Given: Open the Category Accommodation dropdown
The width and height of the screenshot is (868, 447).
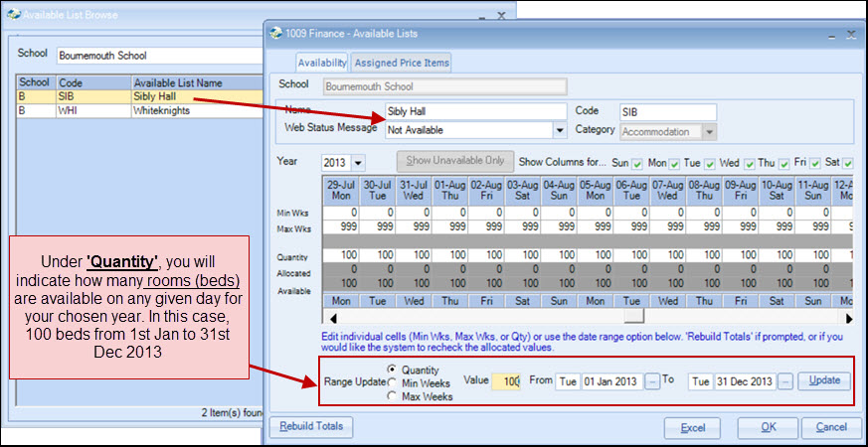Looking at the screenshot, I should [x=709, y=130].
